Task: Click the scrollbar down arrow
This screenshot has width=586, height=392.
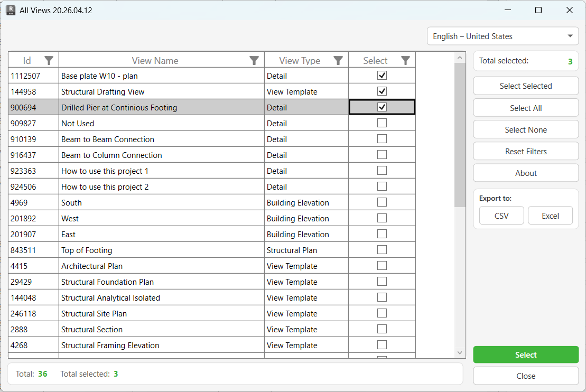Action: coord(459,352)
